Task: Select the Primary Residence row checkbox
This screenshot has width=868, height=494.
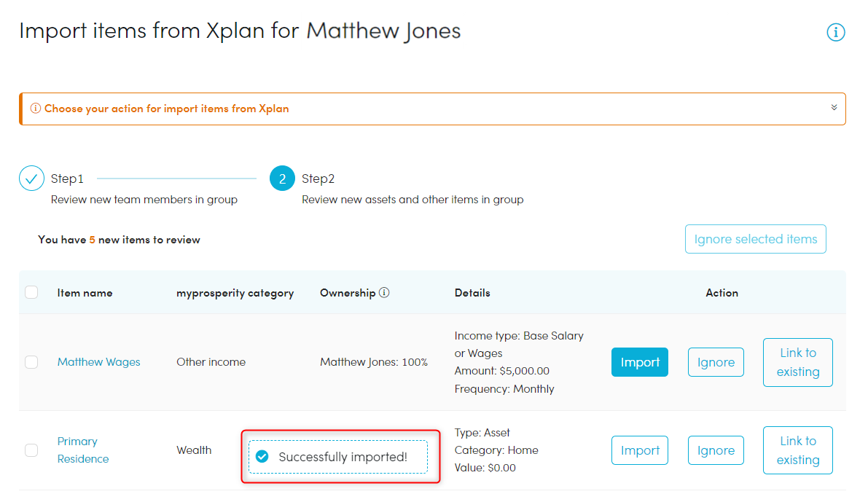Action: pos(31,450)
